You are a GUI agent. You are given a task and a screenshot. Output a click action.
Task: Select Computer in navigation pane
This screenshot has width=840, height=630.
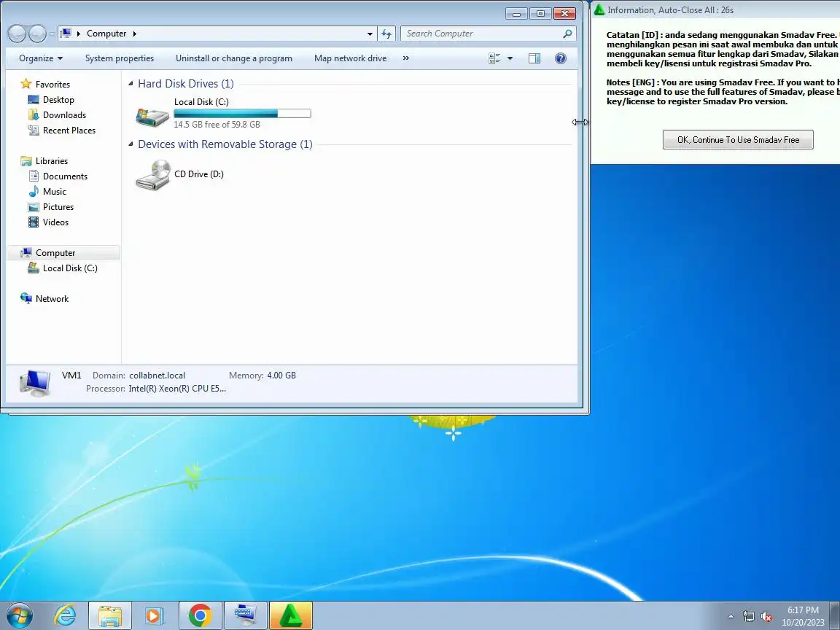tap(55, 253)
